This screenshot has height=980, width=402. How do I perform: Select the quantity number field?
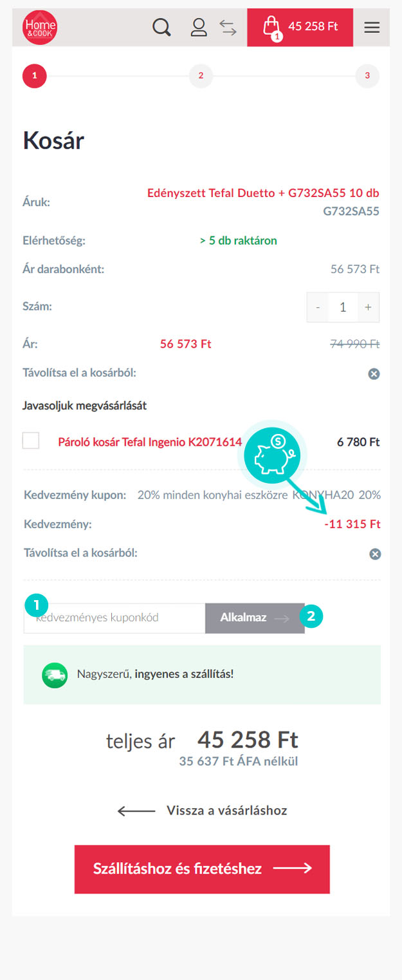pyautogui.click(x=343, y=307)
